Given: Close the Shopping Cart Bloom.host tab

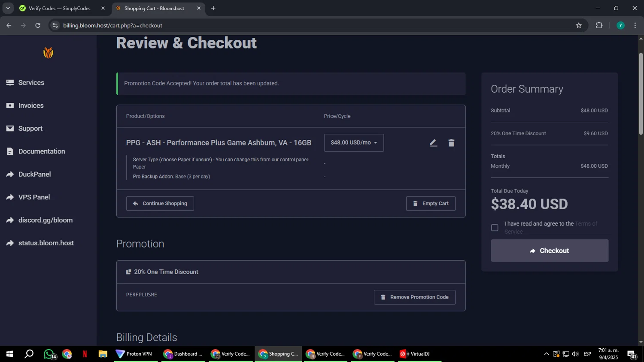Looking at the screenshot, I should pos(199,8).
